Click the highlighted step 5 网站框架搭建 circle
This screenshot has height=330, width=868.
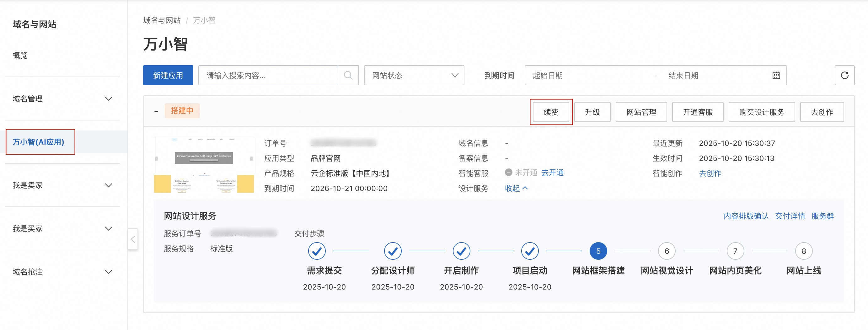tap(598, 251)
